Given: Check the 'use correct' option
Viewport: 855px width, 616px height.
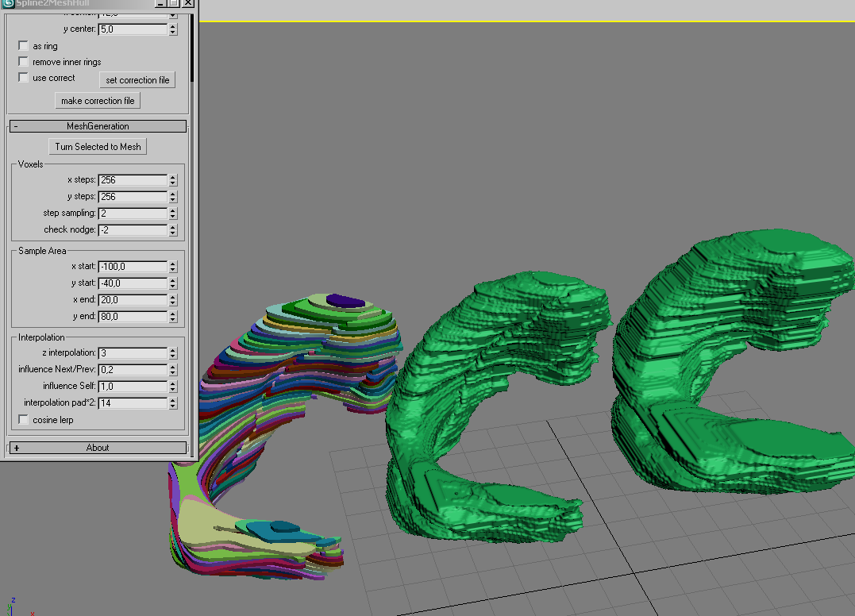Looking at the screenshot, I should pyautogui.click(x=24, y=78).
